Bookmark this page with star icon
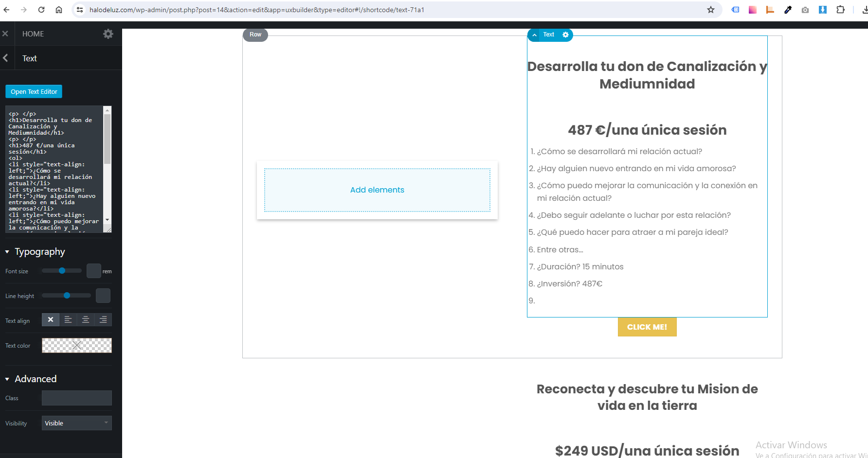Viewport: 868px width, 458px height. 711,10
